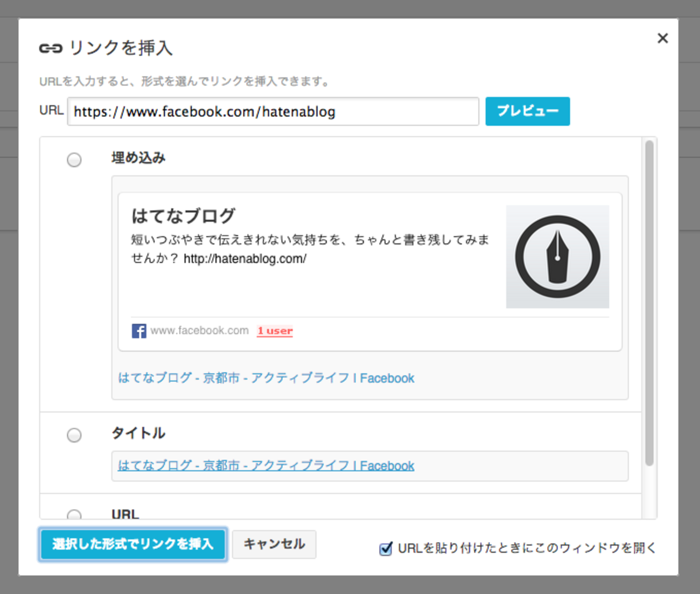This screenshot has height=594, width=700.
Task: Click the タイトル option label
Action: pyautogui.click(x=138, y=433)
